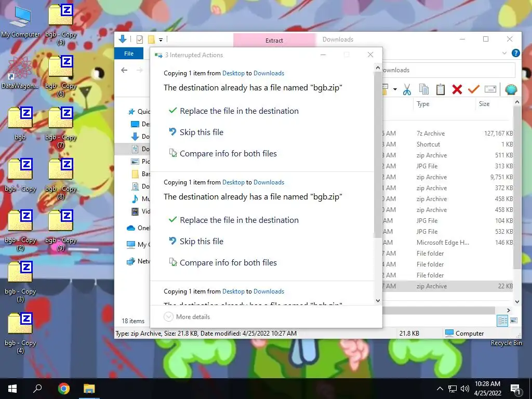
Task: Select the Microsoft Edge HTML file row
Action: [x=447, y=243]
